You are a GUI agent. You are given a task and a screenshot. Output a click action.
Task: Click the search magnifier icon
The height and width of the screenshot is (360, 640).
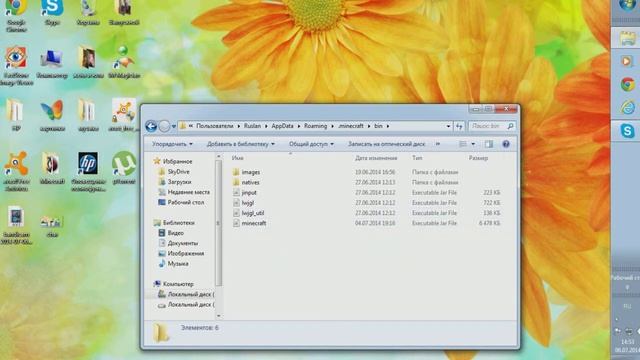point(510,126)
